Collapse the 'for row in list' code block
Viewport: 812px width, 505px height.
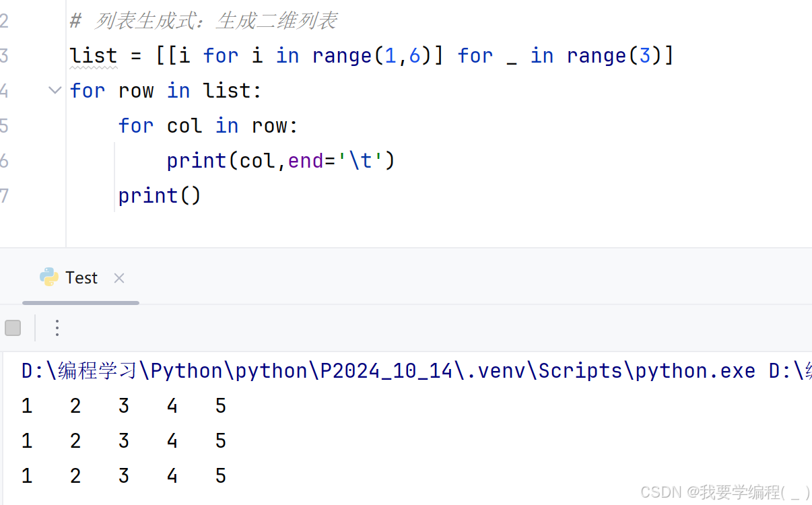coord(55,90)
